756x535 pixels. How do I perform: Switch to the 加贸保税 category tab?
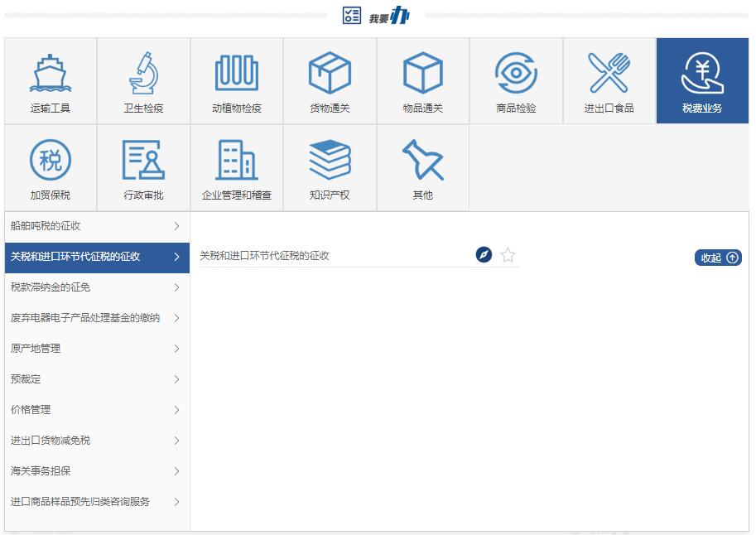pyautogui.click(x=51, y=168)
